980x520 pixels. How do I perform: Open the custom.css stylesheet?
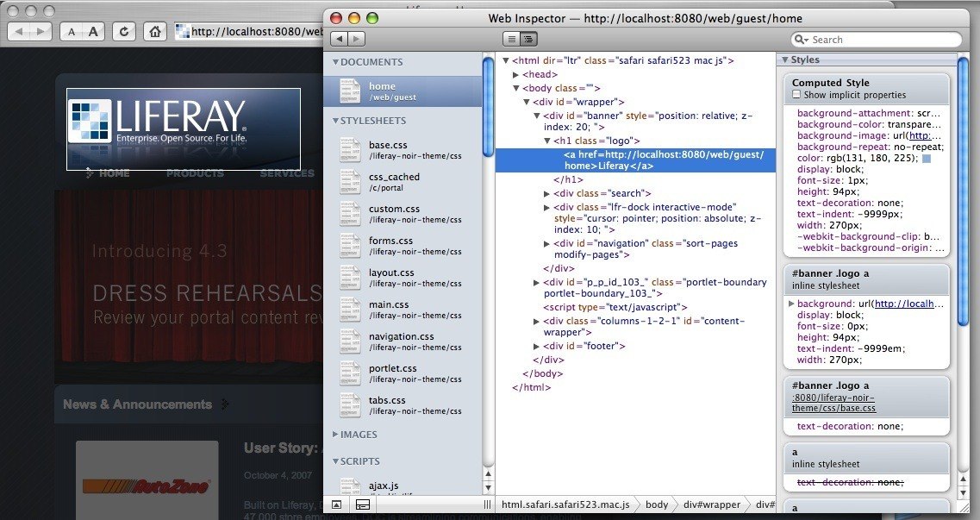coord(394,209)
